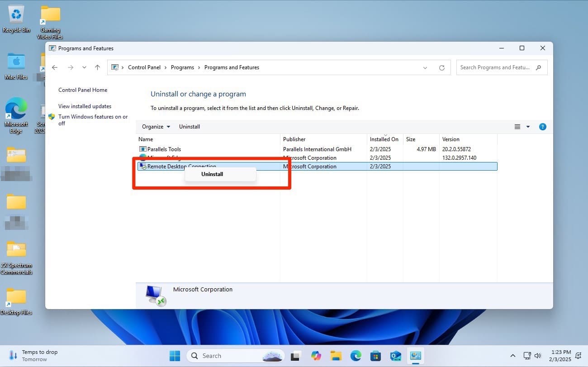Sort by the Version column header

click(468, 139)
